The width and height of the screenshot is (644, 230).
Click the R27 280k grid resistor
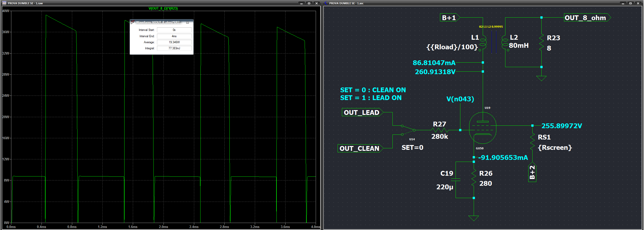pos(439,130)
